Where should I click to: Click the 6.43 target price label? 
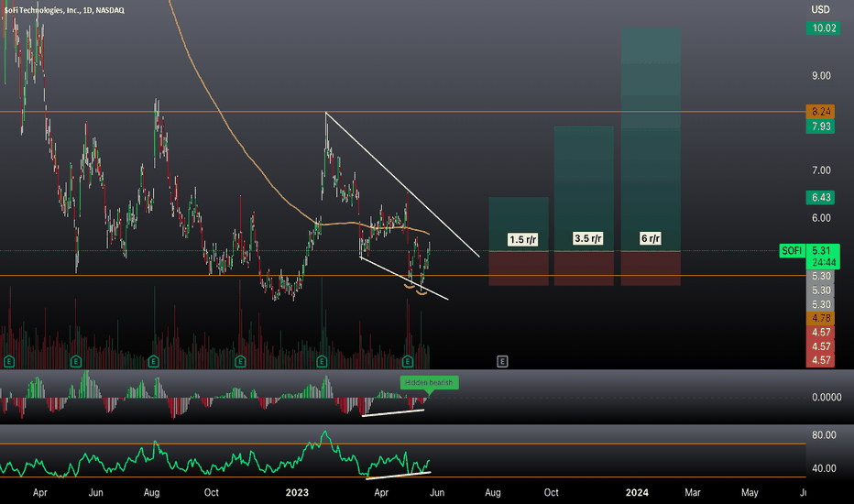(x=821, y=197)
